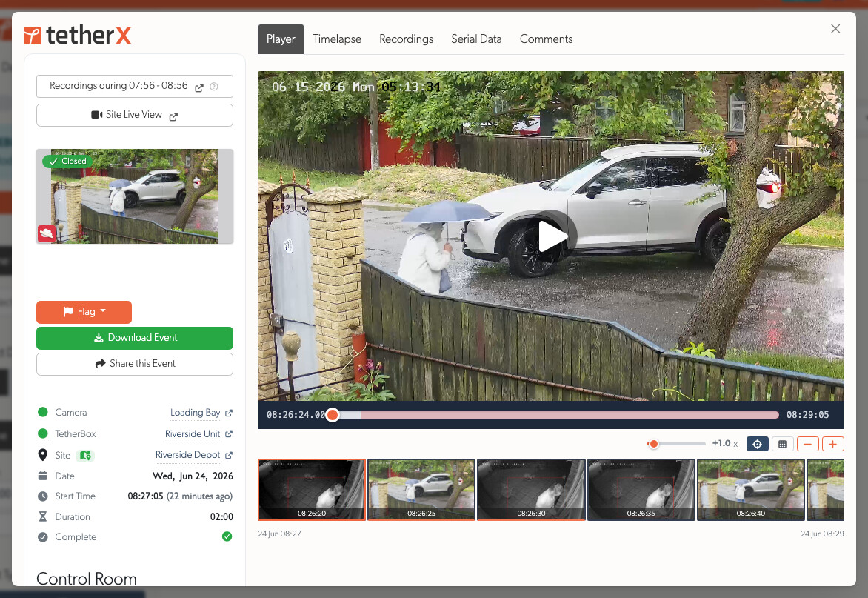868x598 pixels.
Task: Click red alarm icon on event thumbnail
Action: click(47, 233)
